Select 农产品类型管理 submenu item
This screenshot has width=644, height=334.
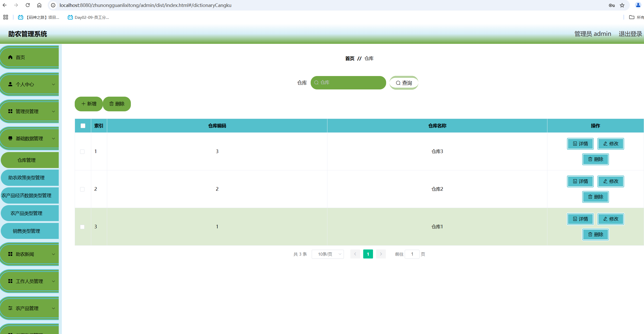click(30, 213)
